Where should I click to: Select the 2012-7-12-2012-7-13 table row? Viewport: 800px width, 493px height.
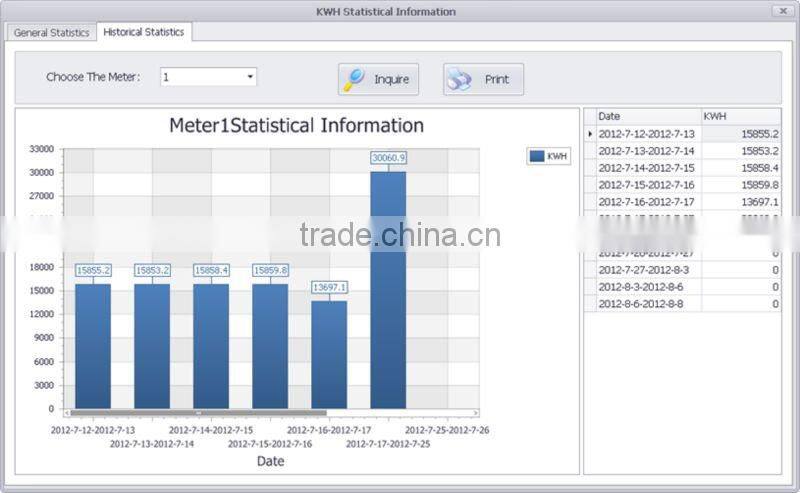[647, 134]
